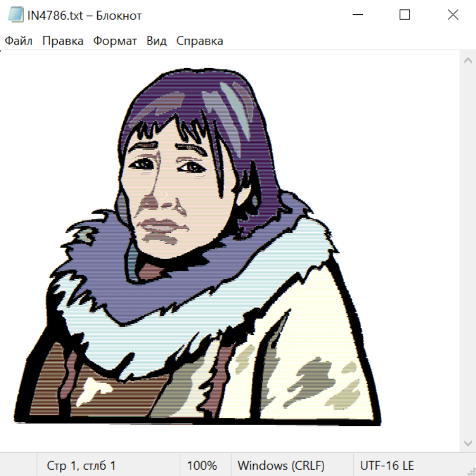Screen dimensions: 476x476
Task: Minimize the Блокнот window
Action: (x=357, y=15)
